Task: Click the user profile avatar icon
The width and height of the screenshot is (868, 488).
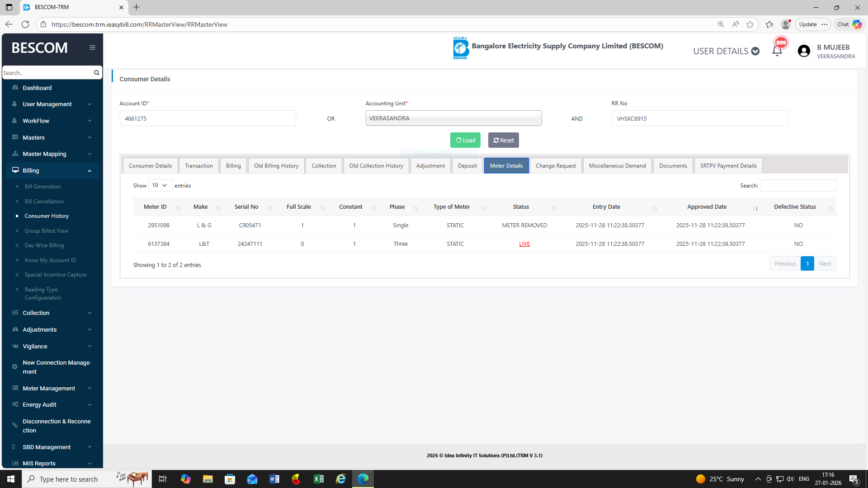Action: pyautogui.click(x=804, y=51)
